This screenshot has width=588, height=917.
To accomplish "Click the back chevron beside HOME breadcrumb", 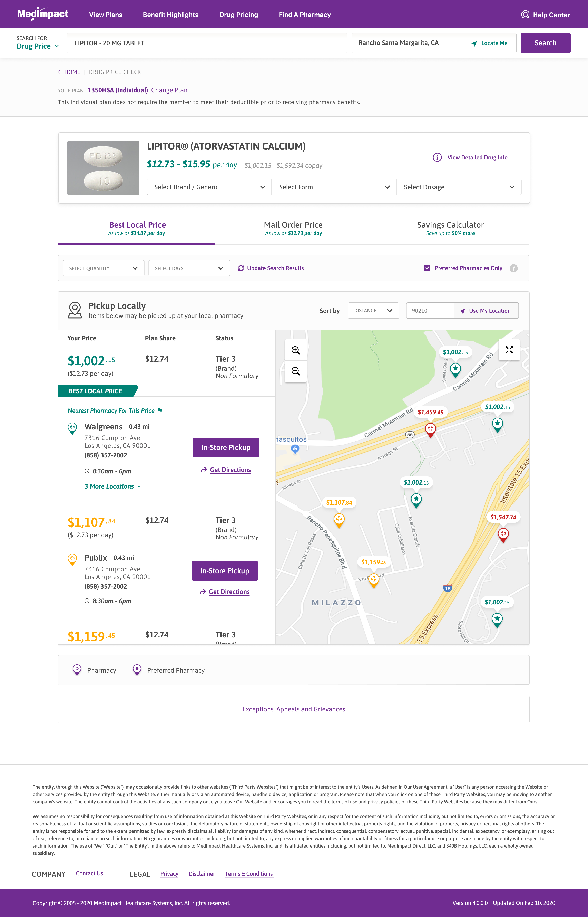I will click(59, 72).
